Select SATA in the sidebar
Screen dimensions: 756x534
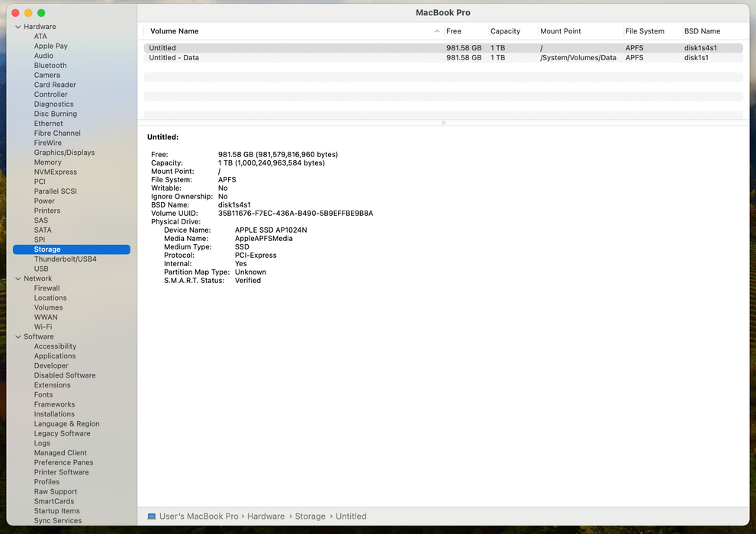[43, 230]
